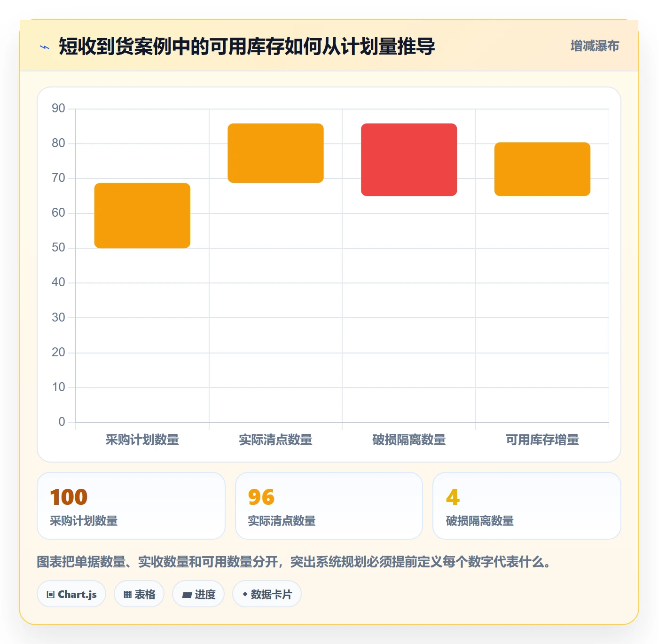The height and width of the screenshot is (644, 658).
Task: Click the 进度 tag chip
Action: click(x=198, y=594)
